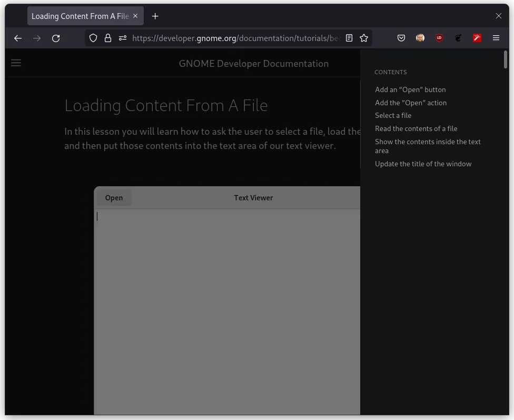Open the Firefox application menu
514x420 pixels.
(x=496, y=38)
